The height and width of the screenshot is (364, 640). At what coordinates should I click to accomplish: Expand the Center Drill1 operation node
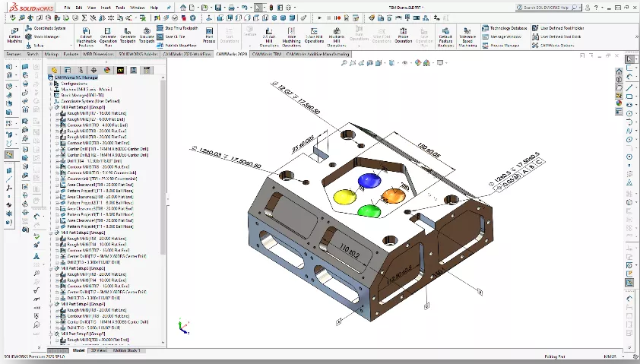coord(57,149)
